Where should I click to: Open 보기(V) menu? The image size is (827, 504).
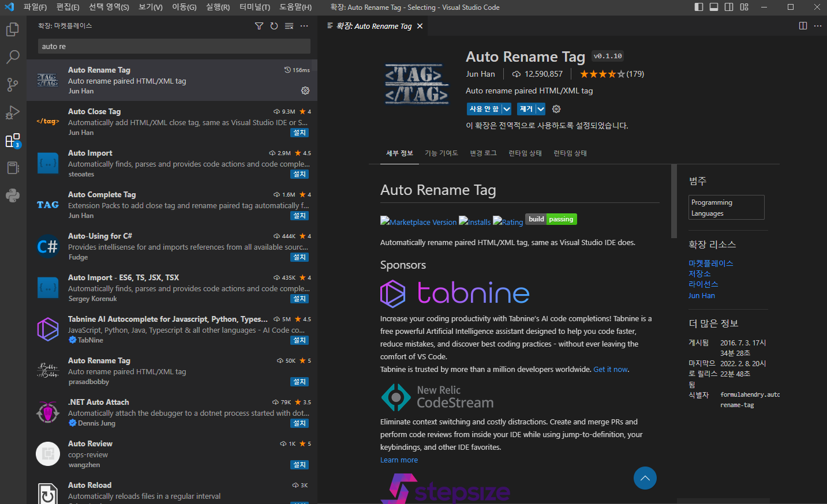click(x=151, y=7)
